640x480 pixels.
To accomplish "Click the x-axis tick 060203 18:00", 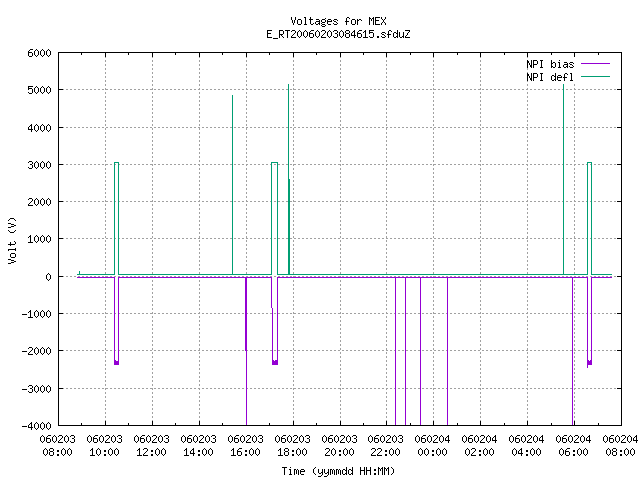I will tap(293, 445).
